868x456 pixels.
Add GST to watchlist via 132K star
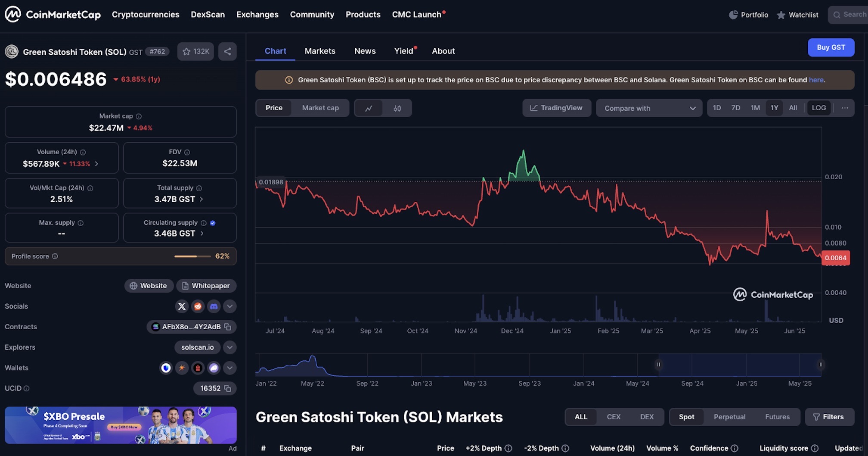tap(195, 52)
